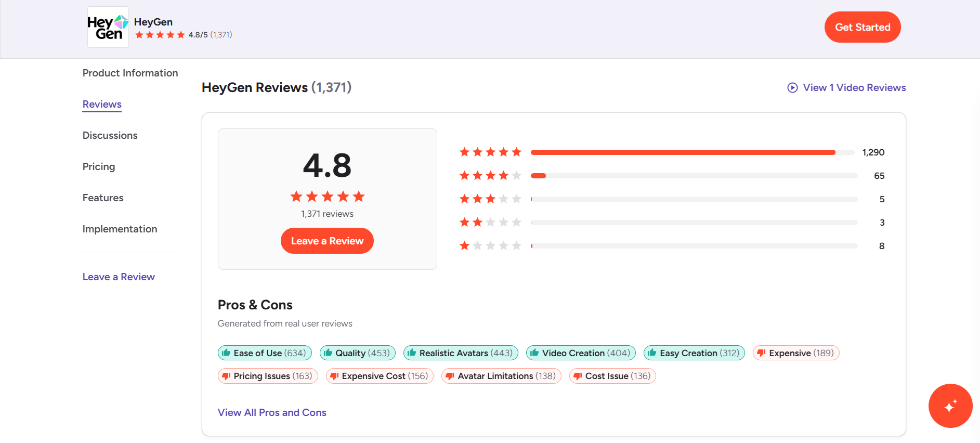The width and height of the screenshot is (980, 443).
Task: Select the Reviews sidebar item
Action: (x=102, y=104)
